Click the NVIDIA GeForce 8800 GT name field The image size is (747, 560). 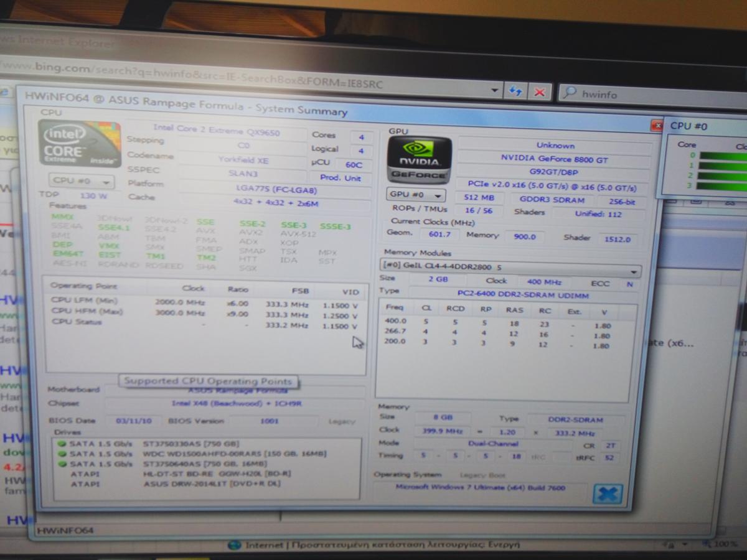point(555,158)
